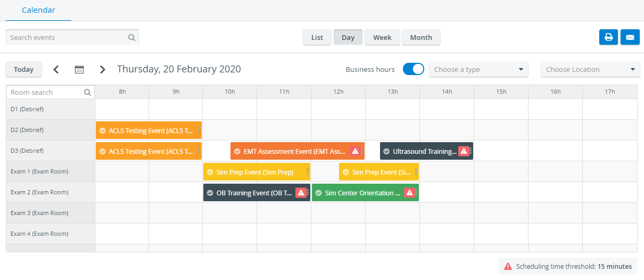Go to previous day arrow
644x280 pixels.
tap(56, 69)
